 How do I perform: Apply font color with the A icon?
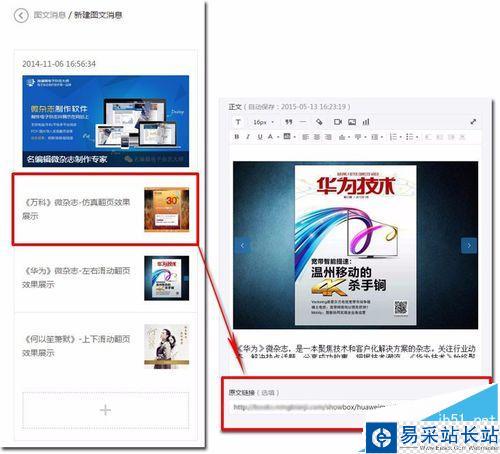pyautogui.click(x=270, y=137)
